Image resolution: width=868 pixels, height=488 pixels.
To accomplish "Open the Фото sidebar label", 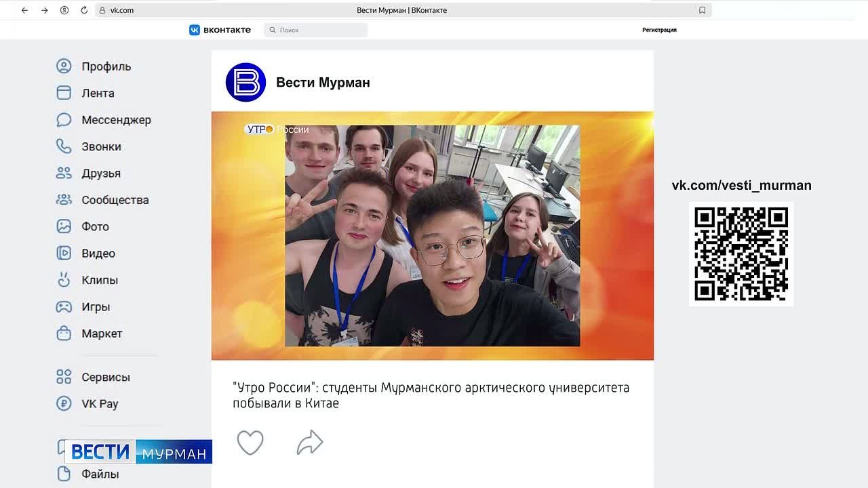I will pyautogui.click(x=96, y=226).
